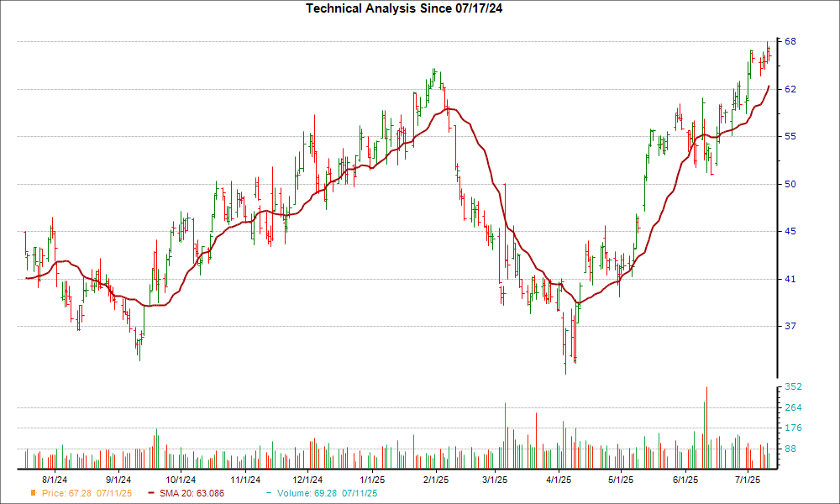
Task: Click the chart title 'Technical Analysis Since 07/17/24'
Action: [x=404, y=8]
